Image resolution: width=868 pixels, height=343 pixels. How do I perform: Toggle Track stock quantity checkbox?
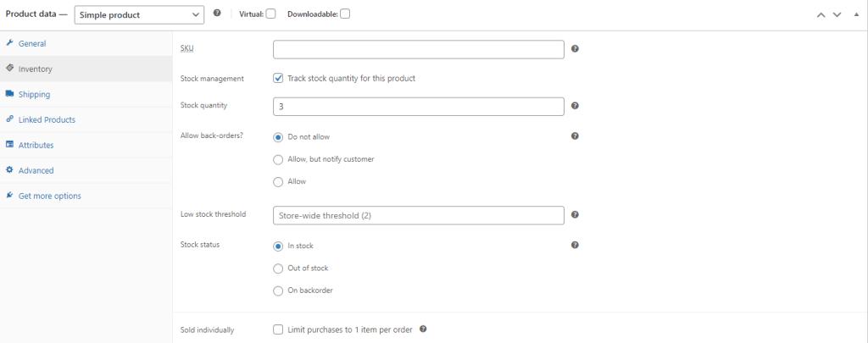click(x=278, y=78)
